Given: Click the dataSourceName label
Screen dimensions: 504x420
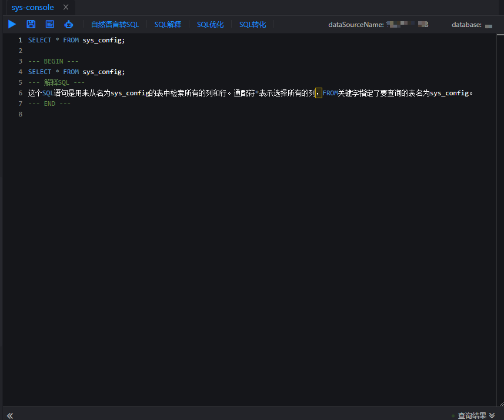Looking at the screenshot, I should 356,25.
